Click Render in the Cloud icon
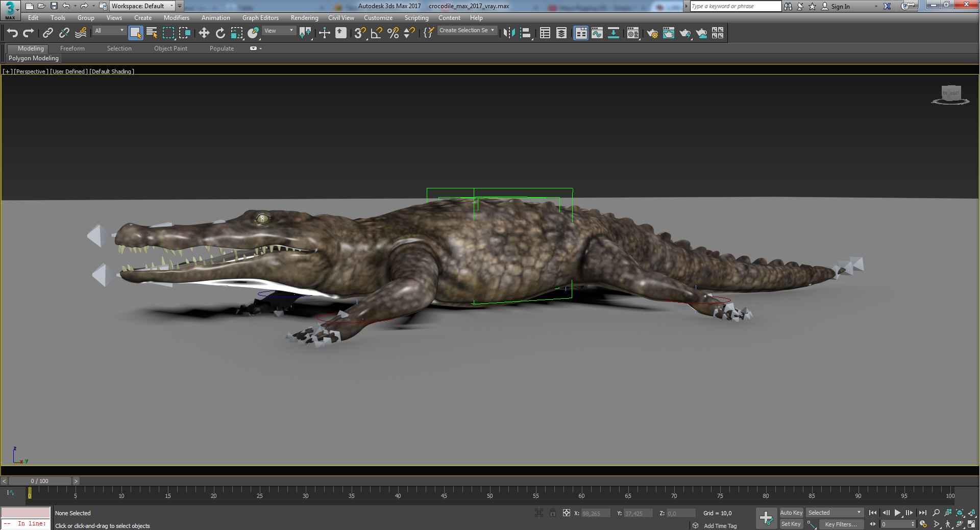Viewport: 980px width, 530px height. pos(701,33)
